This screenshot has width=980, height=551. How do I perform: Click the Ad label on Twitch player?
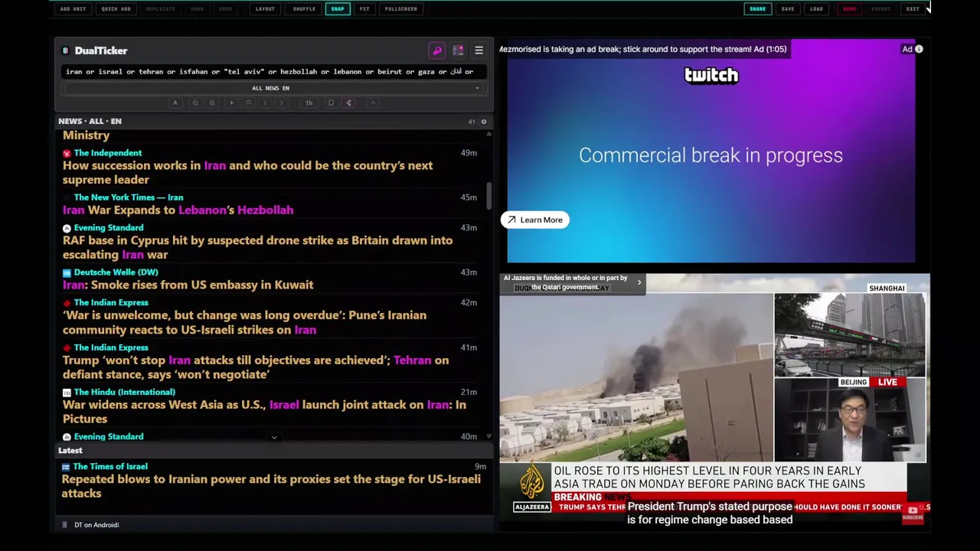point(907,49)
